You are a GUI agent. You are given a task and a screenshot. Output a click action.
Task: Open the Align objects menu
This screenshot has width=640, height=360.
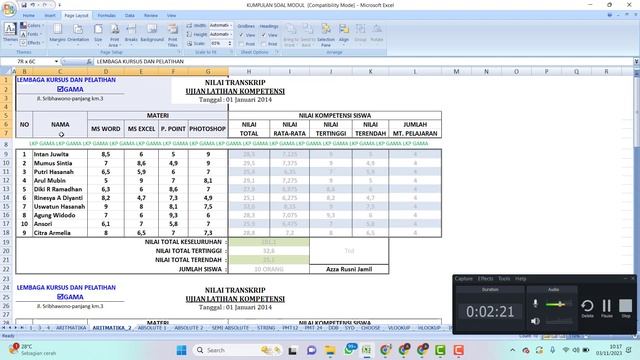(344, 33)
